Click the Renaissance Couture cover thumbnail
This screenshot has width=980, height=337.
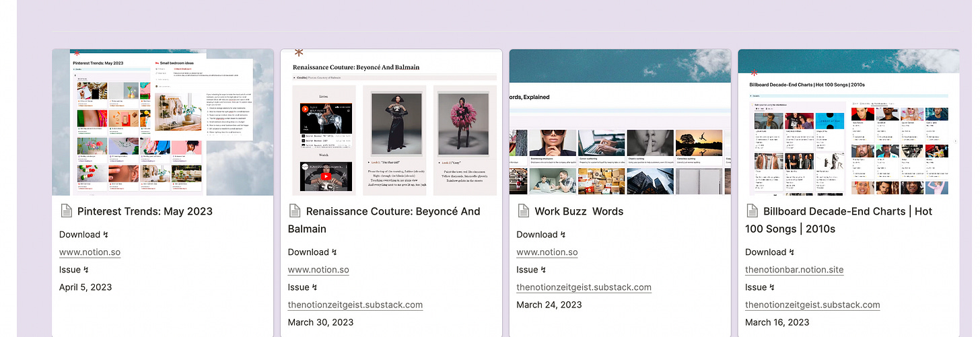392,122
